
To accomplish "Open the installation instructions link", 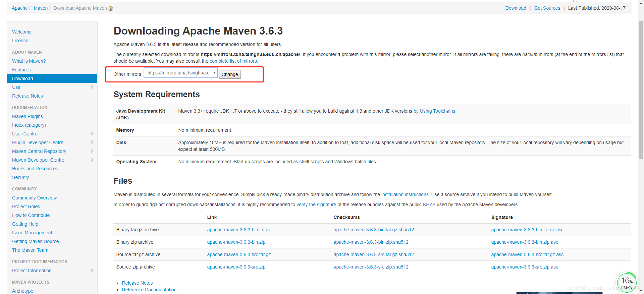I will tap(405, 194).
